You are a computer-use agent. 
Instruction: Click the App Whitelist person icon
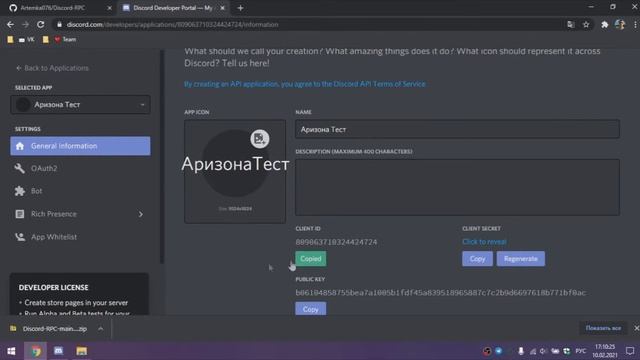pos(20,237)
